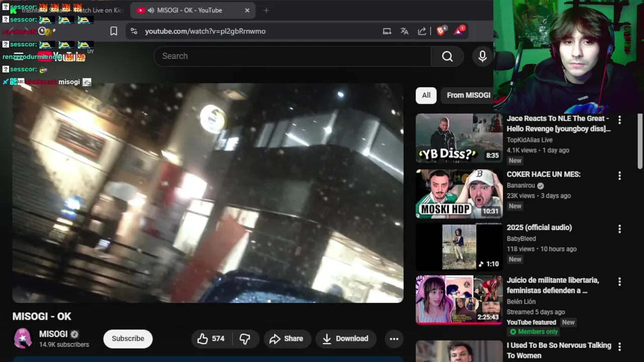
Task: Dislike the video with thumbs down
Action: pyautogui.click(x=245, y=339)
